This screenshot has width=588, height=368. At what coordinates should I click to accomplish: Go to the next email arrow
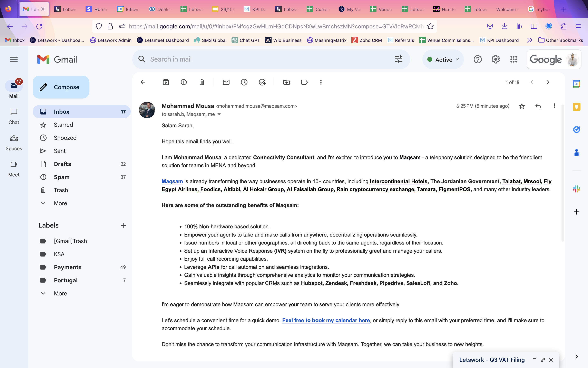(x=548, y=82)
